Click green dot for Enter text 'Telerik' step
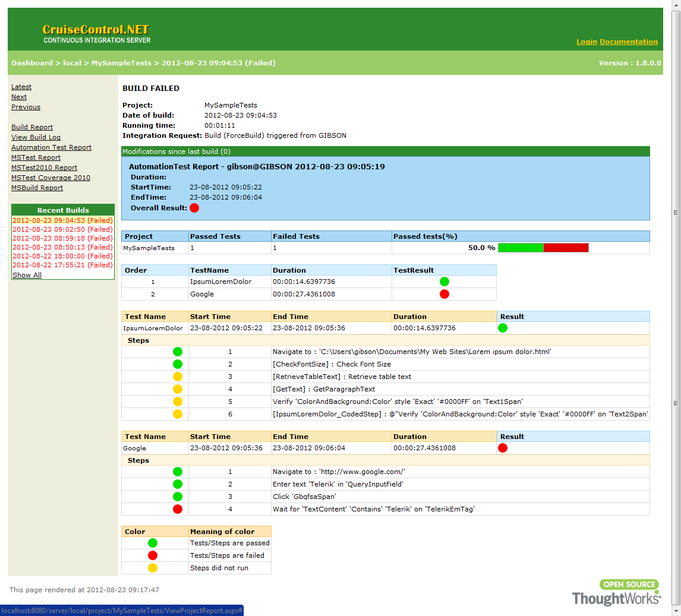 [x=178, y=484]
